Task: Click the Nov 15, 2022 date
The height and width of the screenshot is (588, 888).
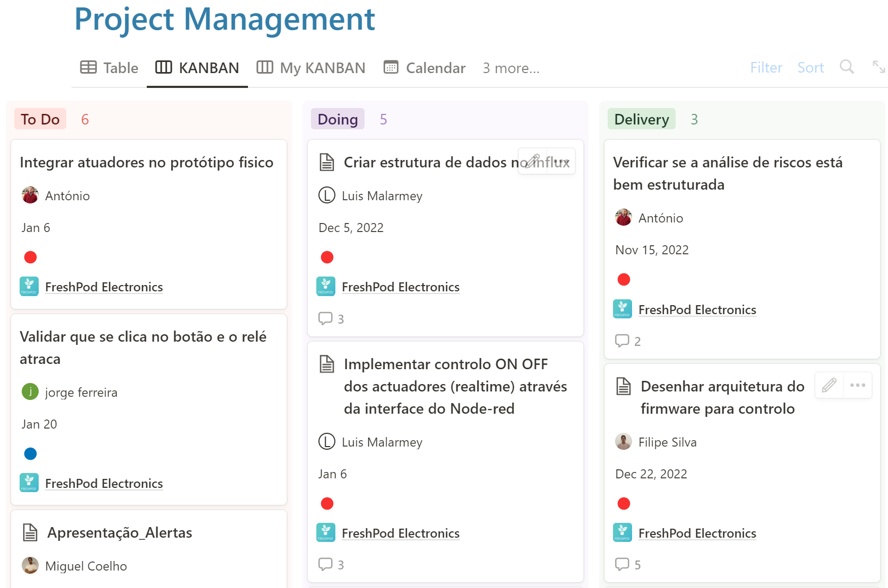Action: [x=652, y=250]
